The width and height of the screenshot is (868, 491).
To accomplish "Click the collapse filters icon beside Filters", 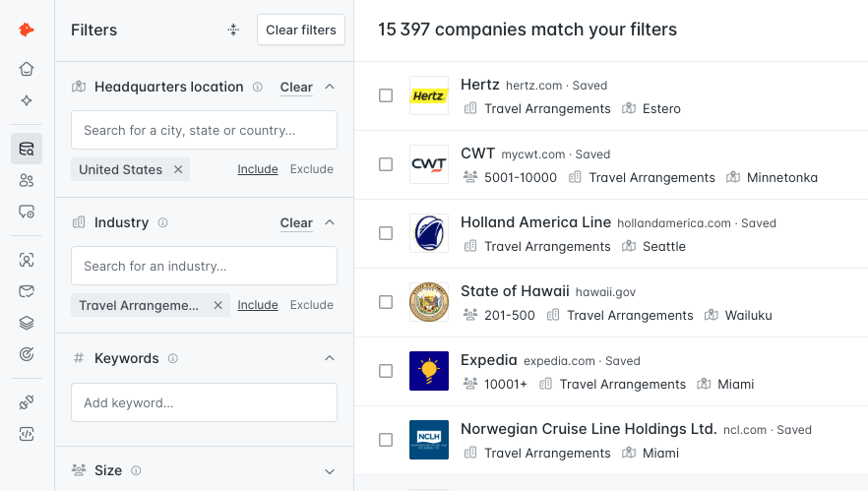I will 233,30.
